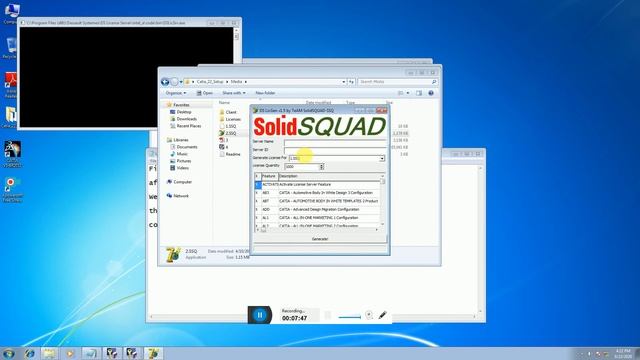
Task: Select the Readme file
Action: tap(233, 154)
